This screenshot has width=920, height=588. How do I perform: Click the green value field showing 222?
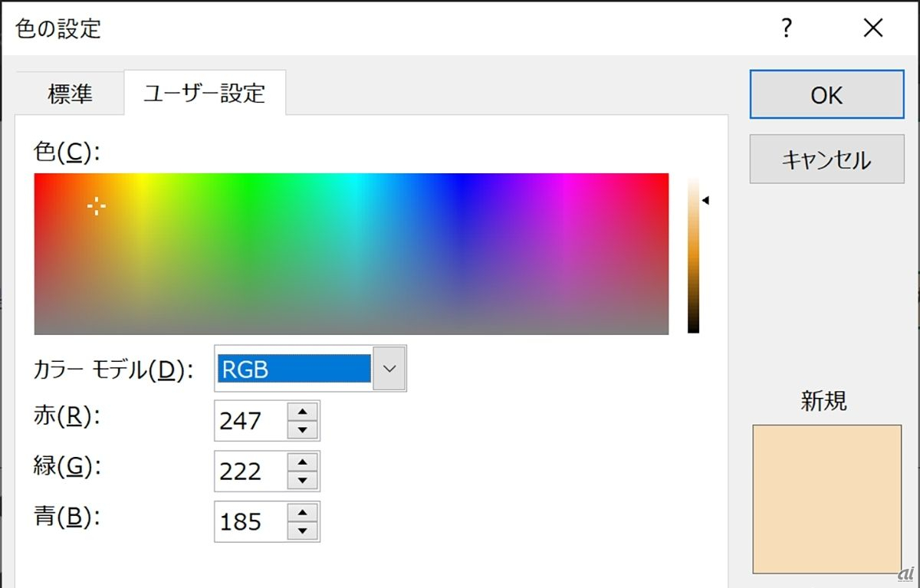point(250,471)
